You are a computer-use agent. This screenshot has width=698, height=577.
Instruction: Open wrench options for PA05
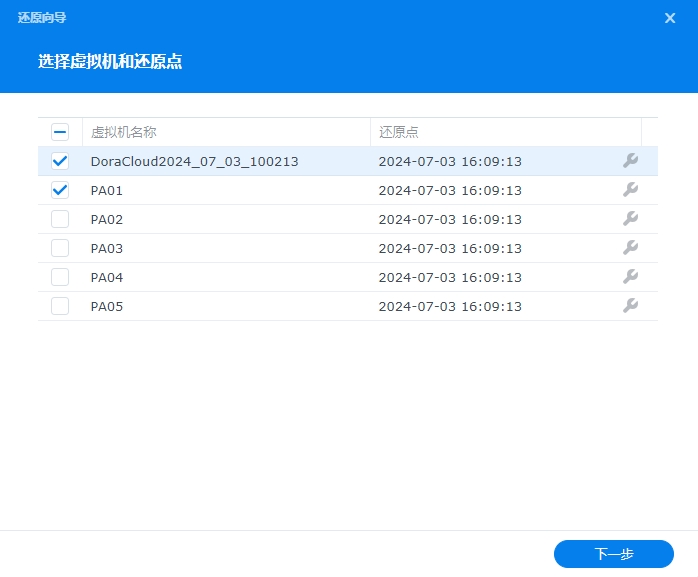click(630, 306)
